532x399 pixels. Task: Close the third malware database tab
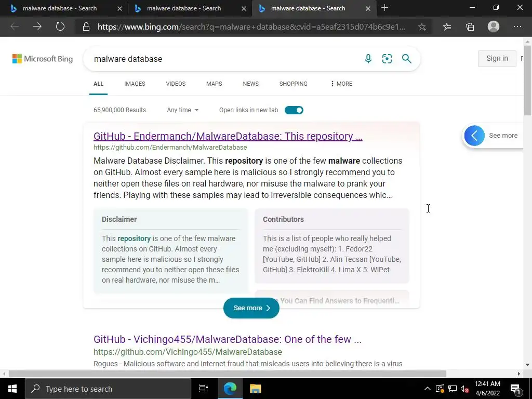pyautogui.click(x=368, y=8)
